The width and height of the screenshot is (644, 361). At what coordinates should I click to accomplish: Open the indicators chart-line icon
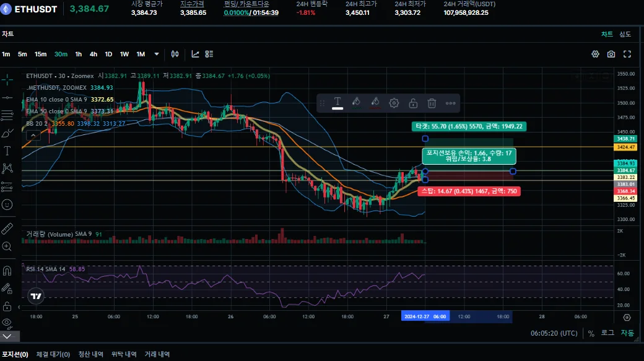[x=195, y=54]
